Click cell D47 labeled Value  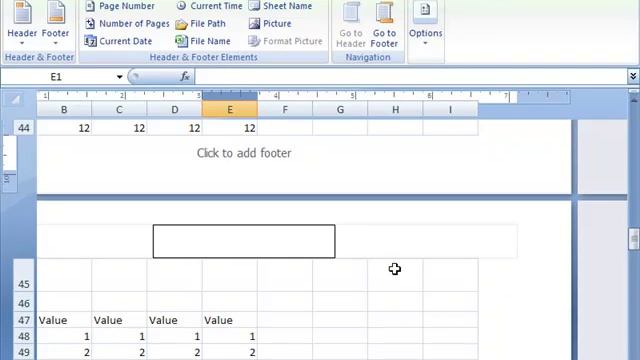click(x=174, y=320)
